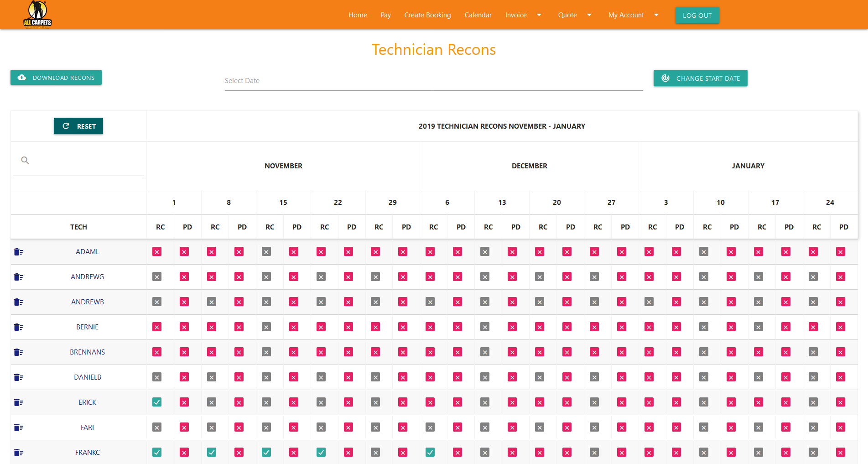Toggle FRANKC's checked November 8 RC box
868x464 pixels.
[x=212, y=453]
